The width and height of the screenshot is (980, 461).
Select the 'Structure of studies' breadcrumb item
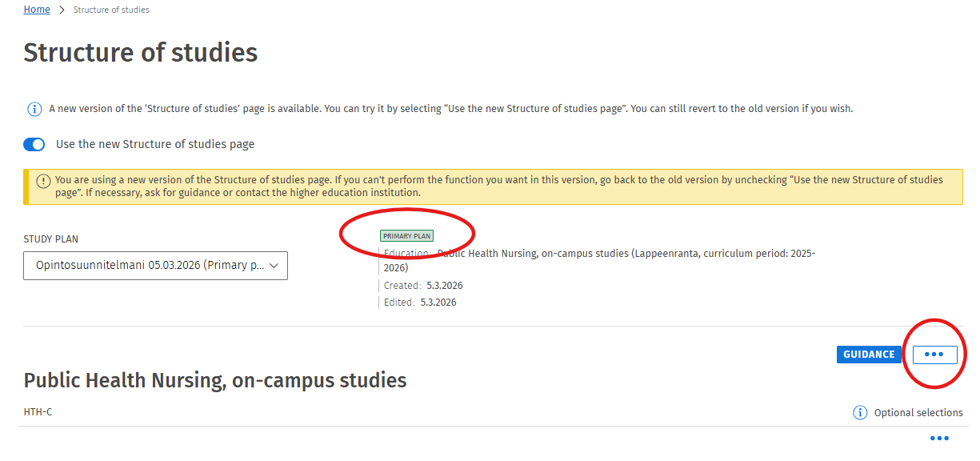tap(111, 10)
